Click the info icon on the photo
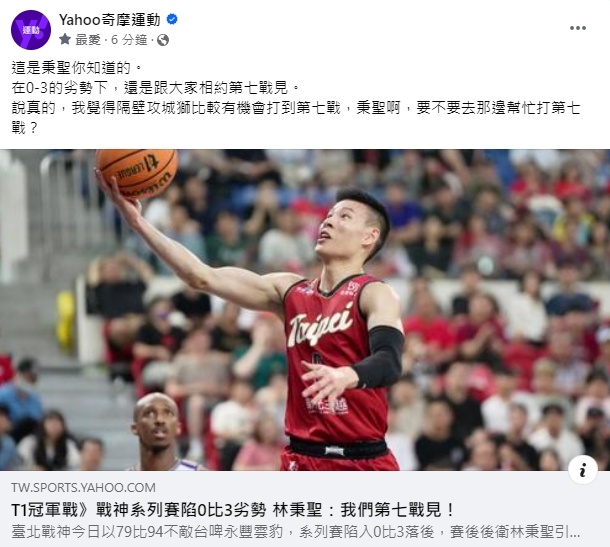 point(582,470)
